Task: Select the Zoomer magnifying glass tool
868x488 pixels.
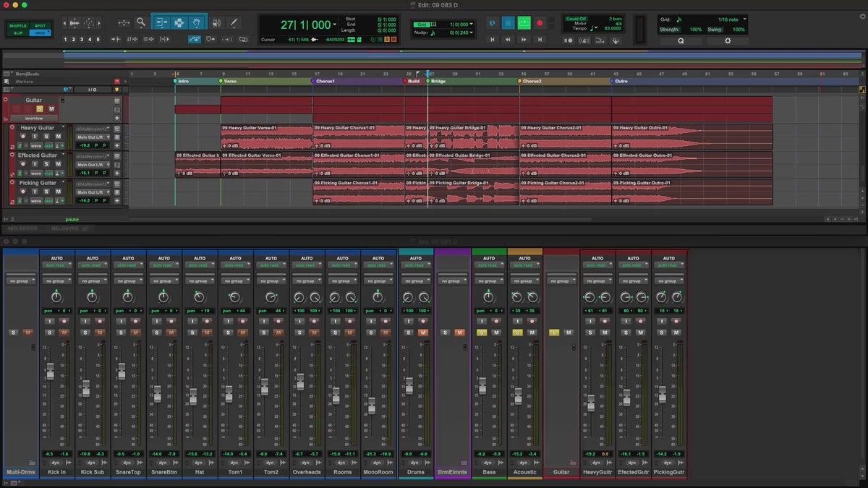Action: point(141,22)
